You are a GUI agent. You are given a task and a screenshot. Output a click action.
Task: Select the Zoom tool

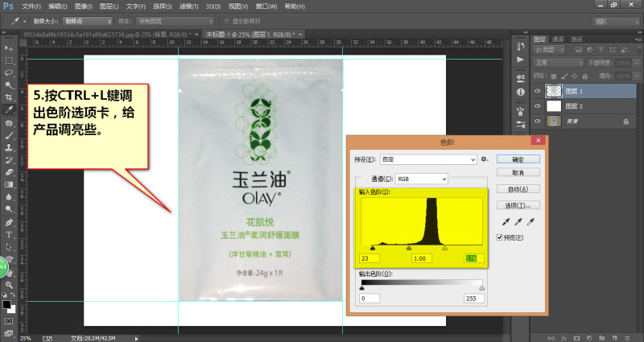[x=9, y=285]
